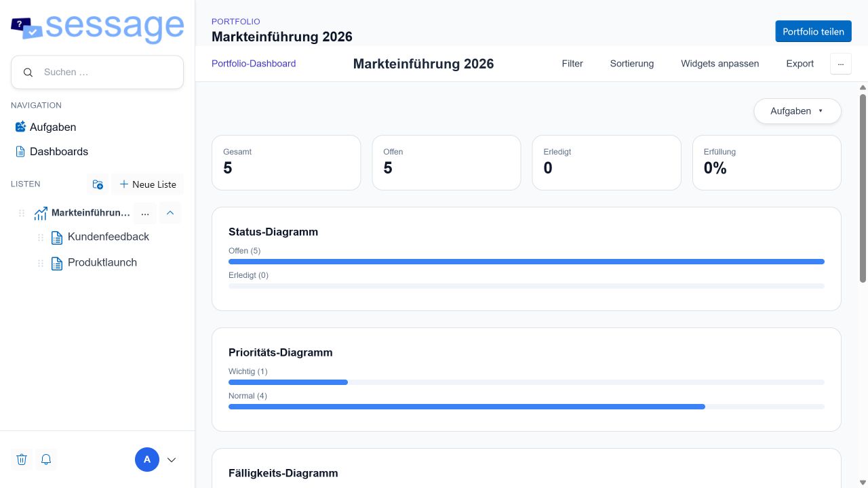Click the Normal (4) priority bar
The width and height of the screenshot is (868, 488).
click(x=526, y=407)
